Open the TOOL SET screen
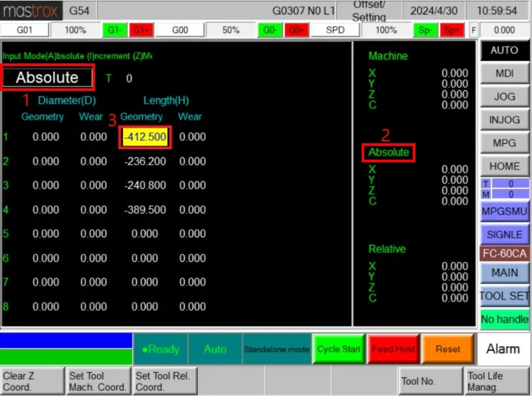 [x=504, y=296]
